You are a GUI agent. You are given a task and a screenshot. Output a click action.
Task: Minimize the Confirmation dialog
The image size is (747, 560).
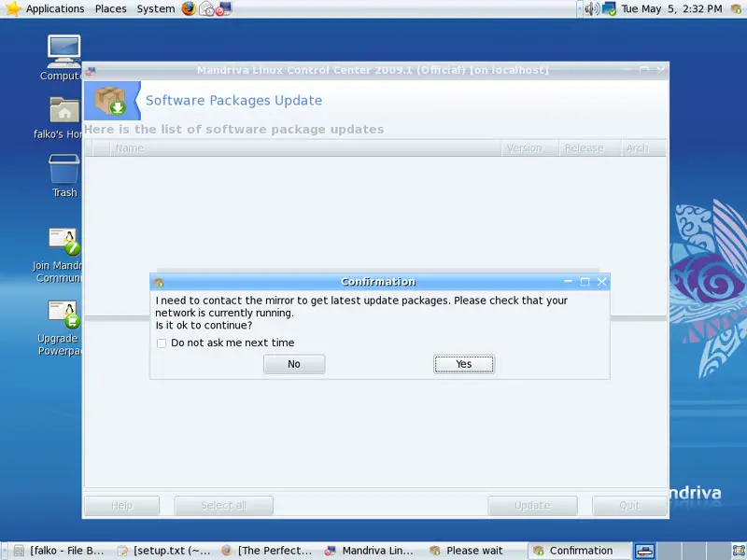coord(568,282)
